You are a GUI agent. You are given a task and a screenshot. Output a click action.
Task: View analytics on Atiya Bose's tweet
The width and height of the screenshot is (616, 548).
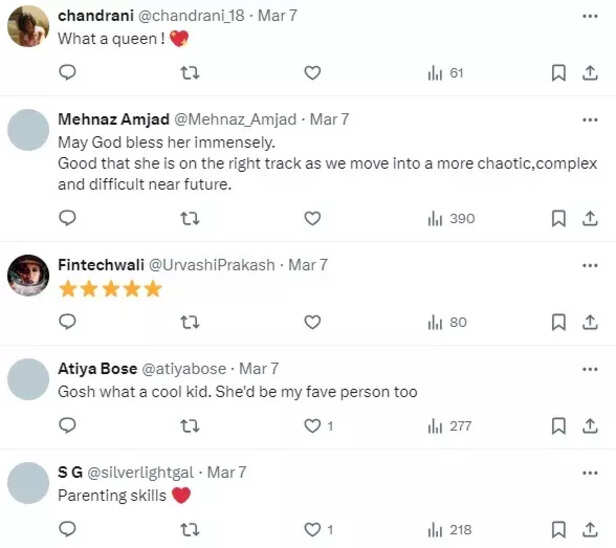click(x=449, y=426)
